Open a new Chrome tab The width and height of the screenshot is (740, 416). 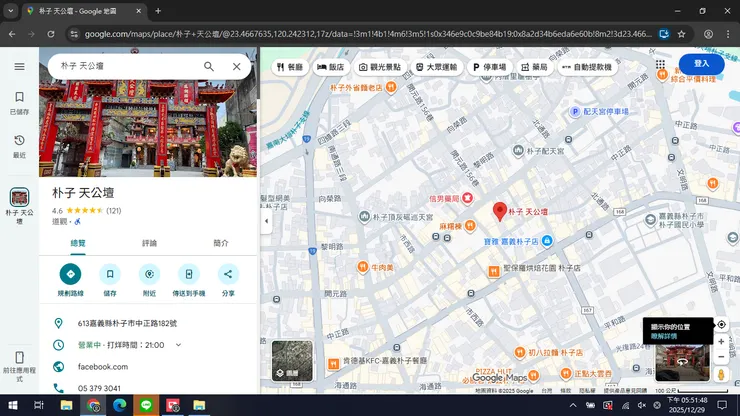[x=158, y=11]
